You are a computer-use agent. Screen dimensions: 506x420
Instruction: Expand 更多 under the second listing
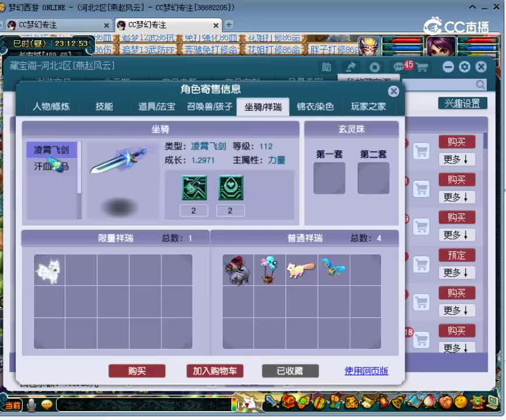point(456,197)
